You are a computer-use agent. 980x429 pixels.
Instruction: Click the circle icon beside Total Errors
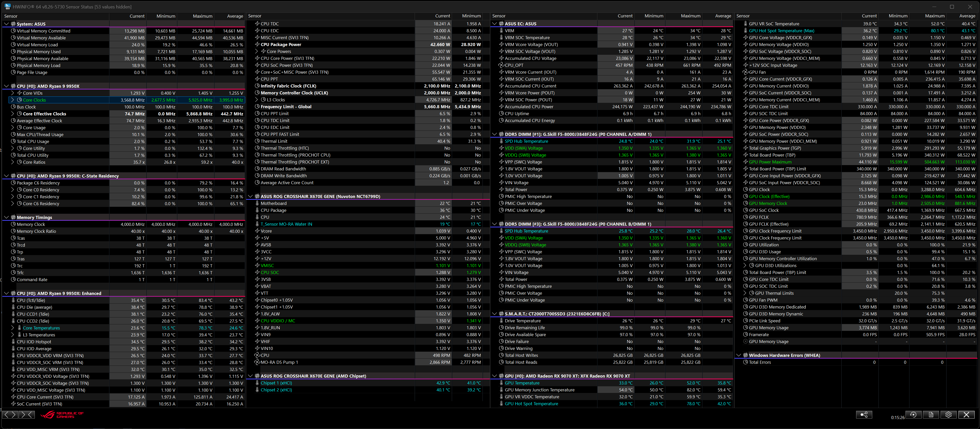(746, 362)
